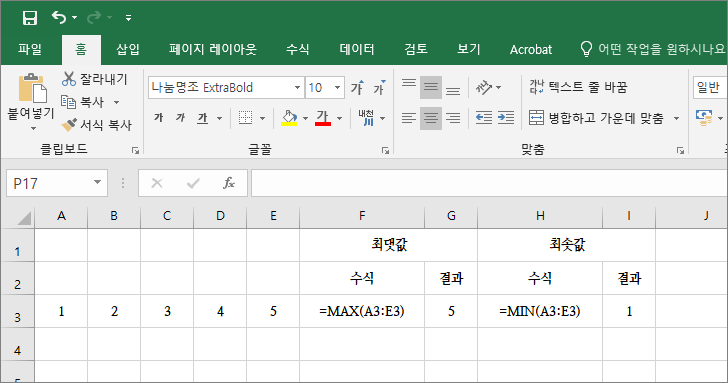
Task: Click 병합하고 가운데 맞춤 button
Action: (596, 118)
